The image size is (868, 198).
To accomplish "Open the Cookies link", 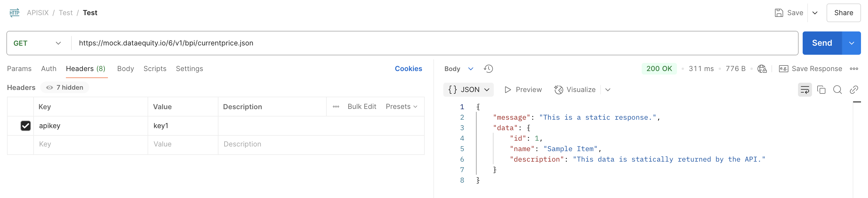I will point(408,69).
